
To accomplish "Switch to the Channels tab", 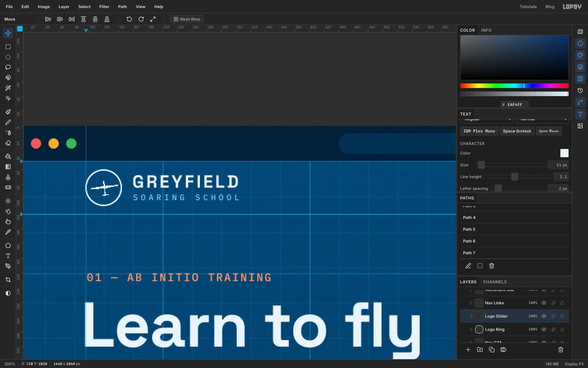I will click(x=495, y=282).
